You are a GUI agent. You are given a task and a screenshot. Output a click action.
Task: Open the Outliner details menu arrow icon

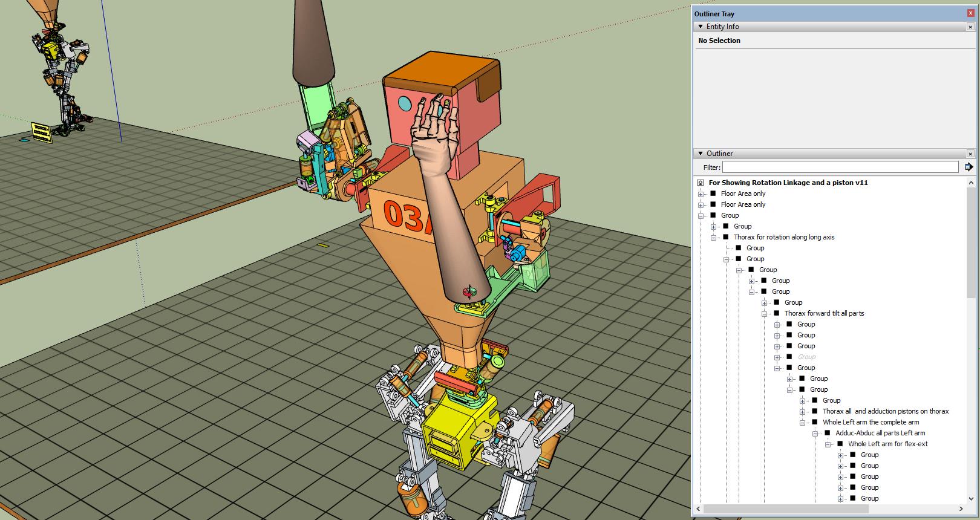coord(969,167)
